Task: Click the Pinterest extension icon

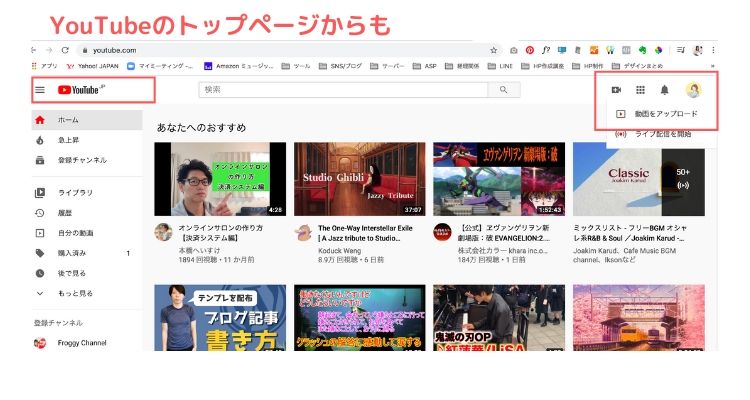Action: click(529, 50)
